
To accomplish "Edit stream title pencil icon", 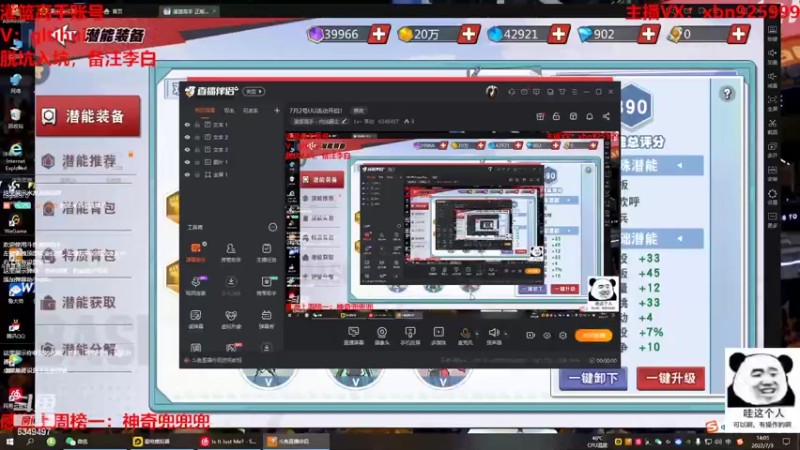I will (x=344, y=121).
